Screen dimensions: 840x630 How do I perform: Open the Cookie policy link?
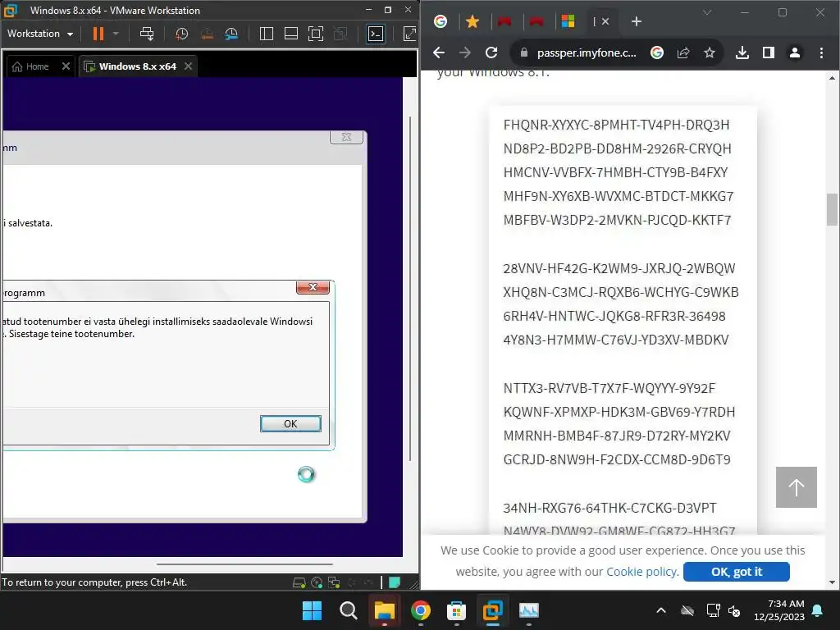642,572
